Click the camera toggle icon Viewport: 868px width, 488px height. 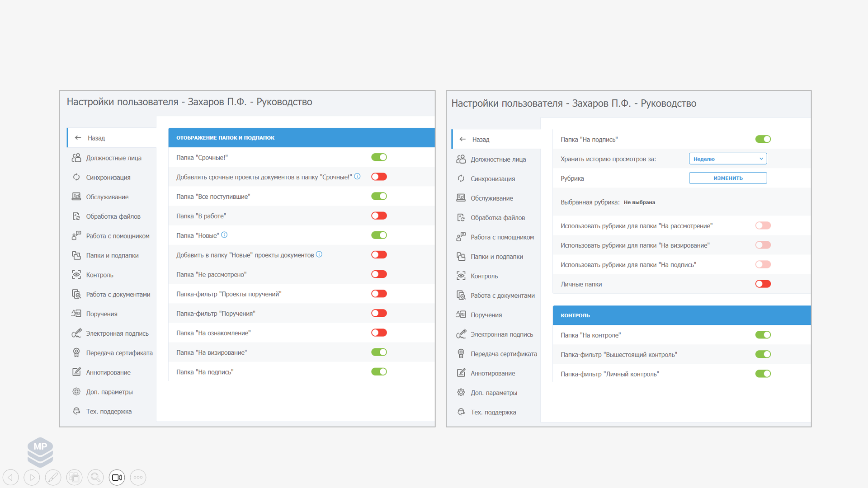coord(117,477)
